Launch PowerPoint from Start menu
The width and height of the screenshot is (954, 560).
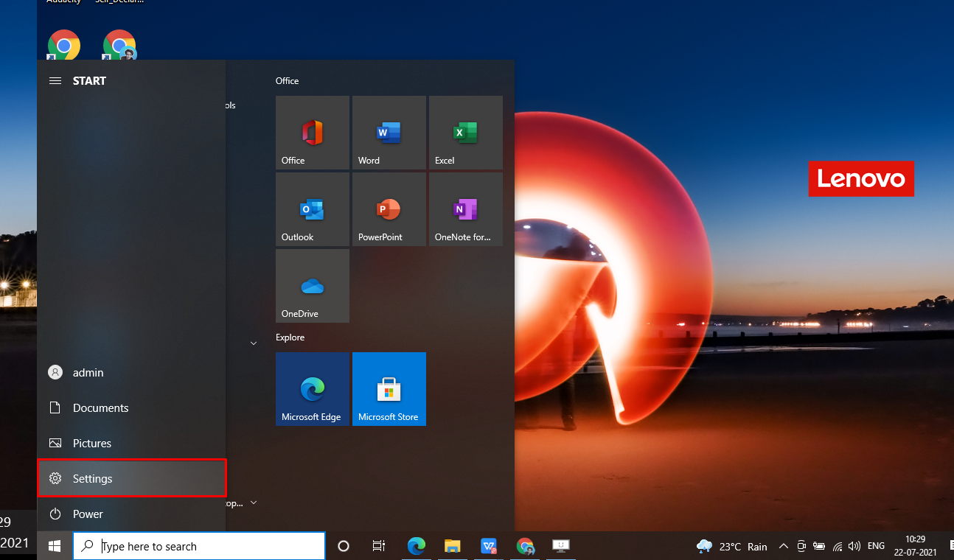(x=389, y=209)
